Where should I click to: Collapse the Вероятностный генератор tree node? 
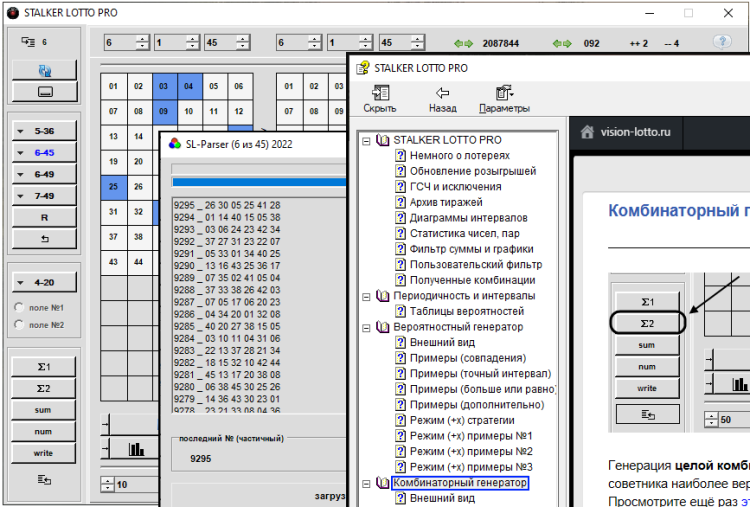(366, 327)
